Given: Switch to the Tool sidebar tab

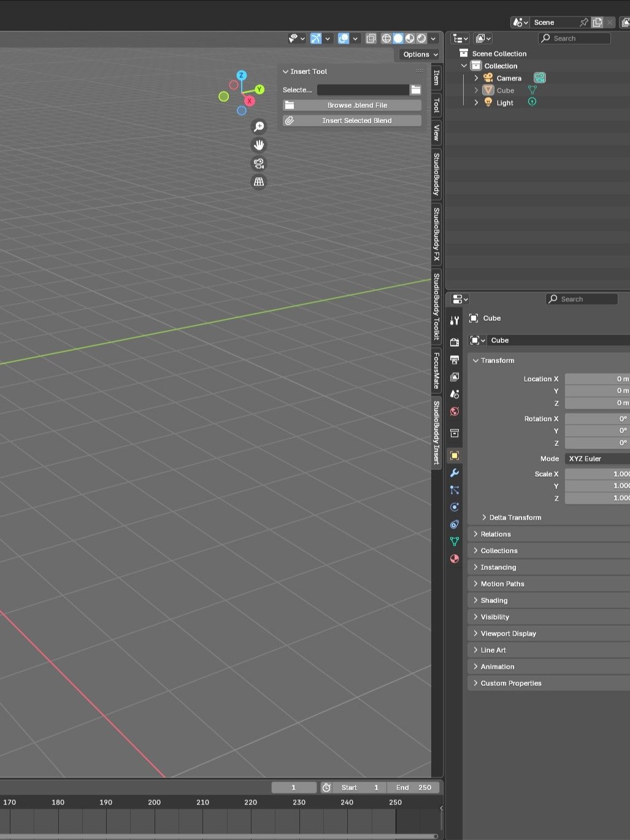Looking at the screenshot, I should 436,105.
